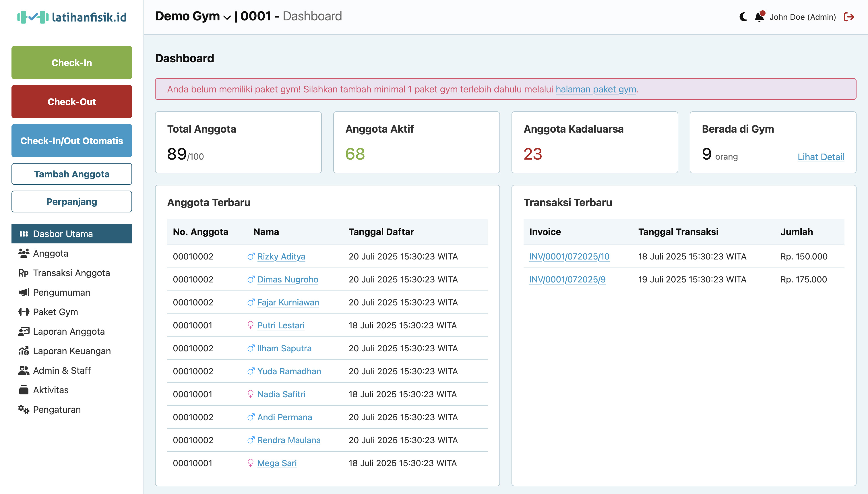The width and height of the screenshot is (868, 494).
Task: Open the Anggota menu item
Action: pyautogui.click(x=51, y=253)
